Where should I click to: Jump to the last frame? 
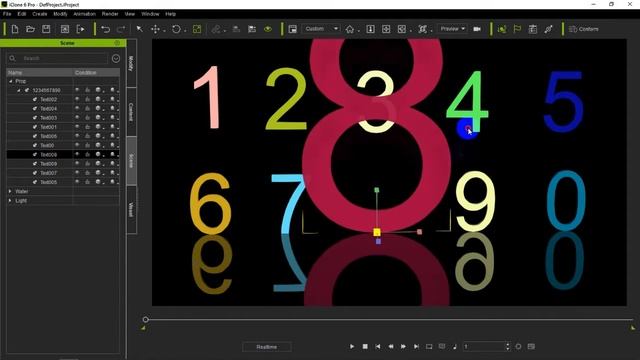point(416,346)
